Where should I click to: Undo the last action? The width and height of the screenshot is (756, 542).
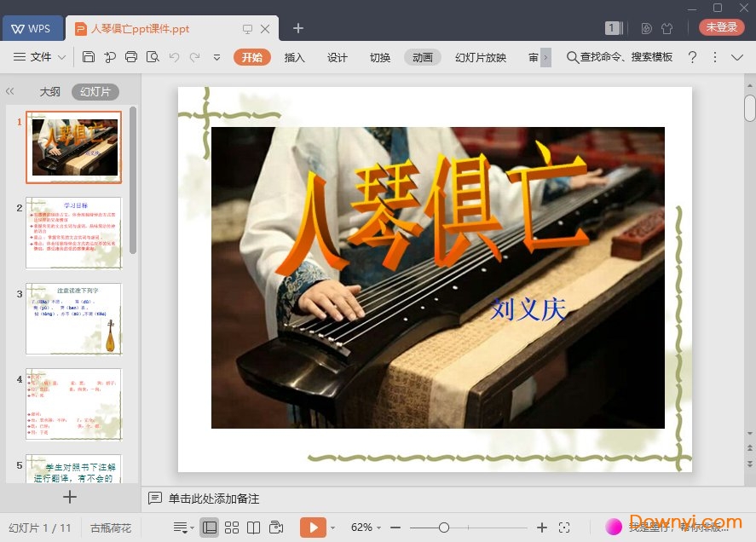pos(174,58)
